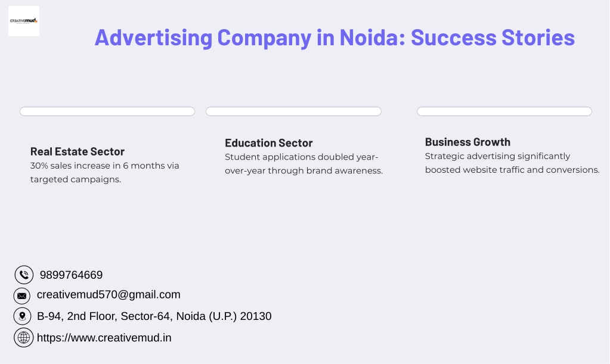
Task: Select the B-94 Sector-64 Noida address text
Action: pos(154,316)
